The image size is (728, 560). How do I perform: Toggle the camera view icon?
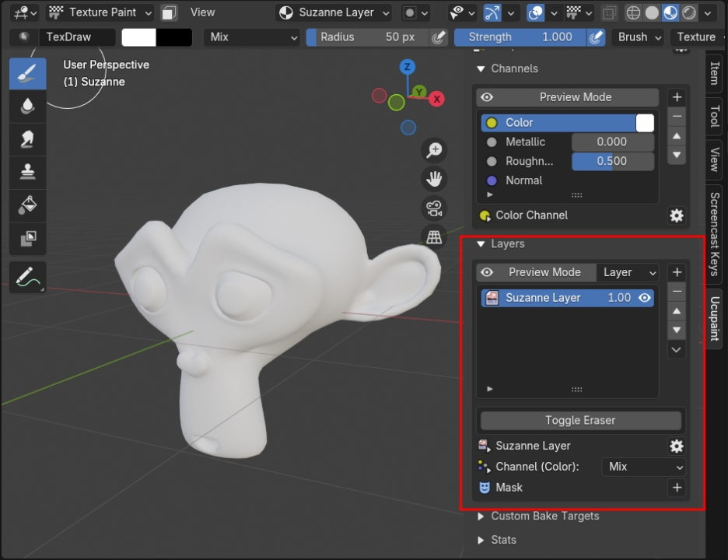pyautogui.click(x=434, y=208)
